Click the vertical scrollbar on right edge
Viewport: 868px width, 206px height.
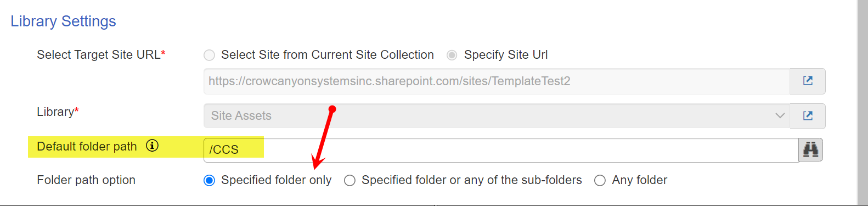pos(863,103)
